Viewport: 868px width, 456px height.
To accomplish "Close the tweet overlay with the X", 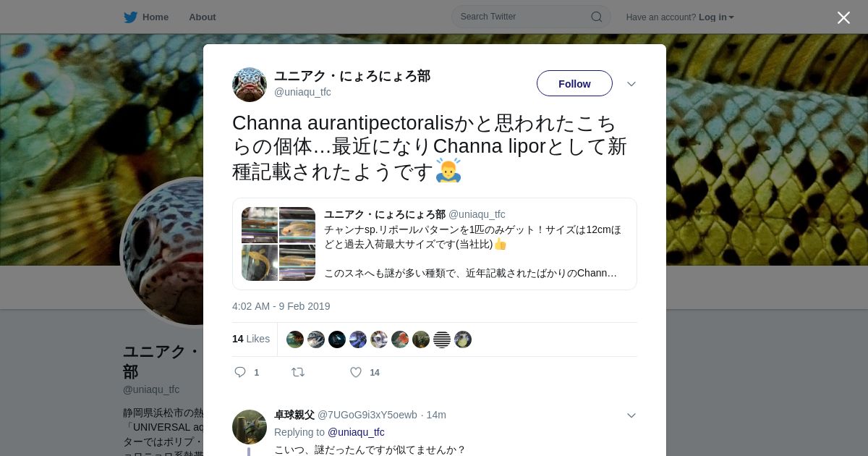I will 843,17.
